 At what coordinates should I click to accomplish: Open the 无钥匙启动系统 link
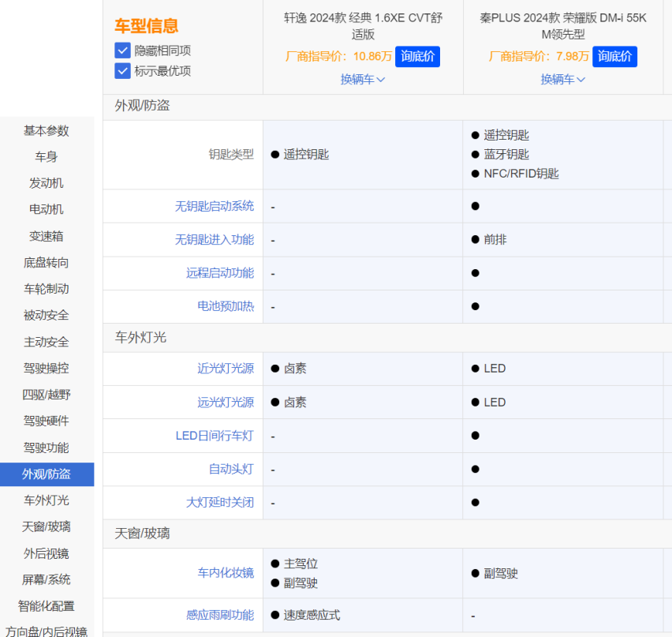215,206
